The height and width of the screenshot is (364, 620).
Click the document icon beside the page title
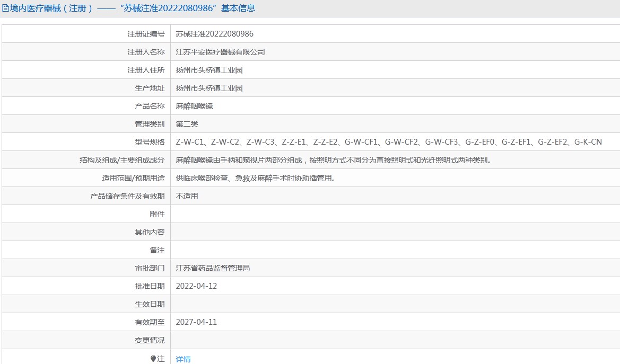(x=5, y=8)
